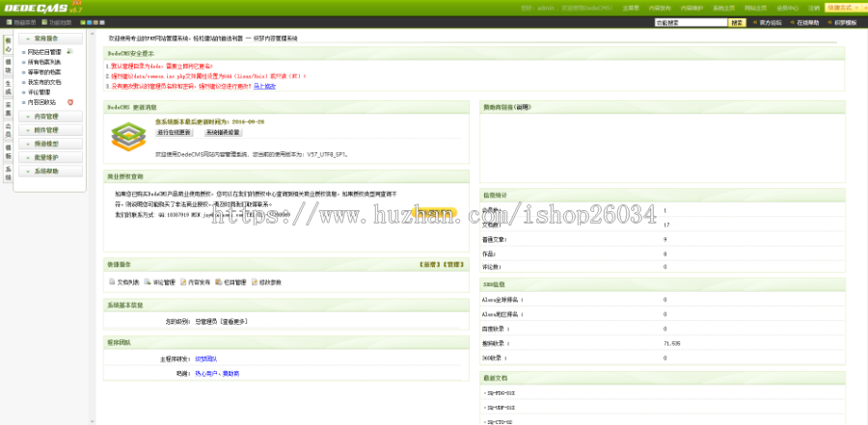Switch to the 模块 vertical tab
Viewport: 868px width, 425px height.
pyautogui.click(x=8, y=66)
